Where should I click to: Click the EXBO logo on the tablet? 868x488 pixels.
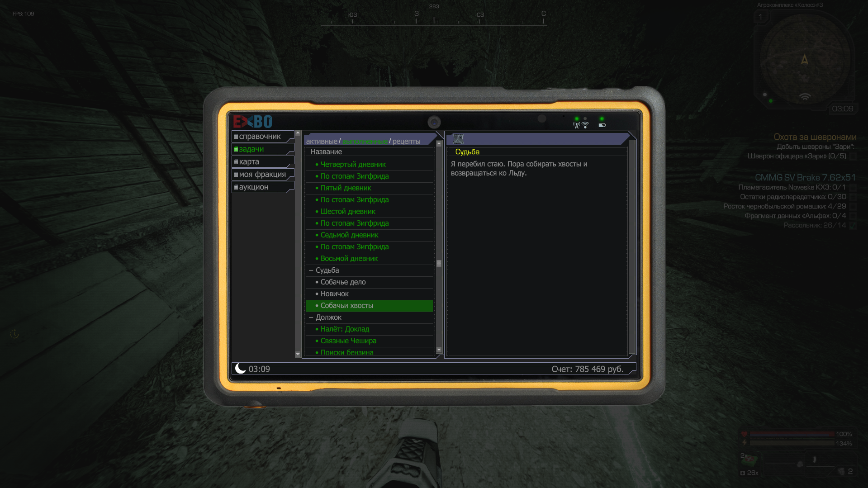(252, 122)
